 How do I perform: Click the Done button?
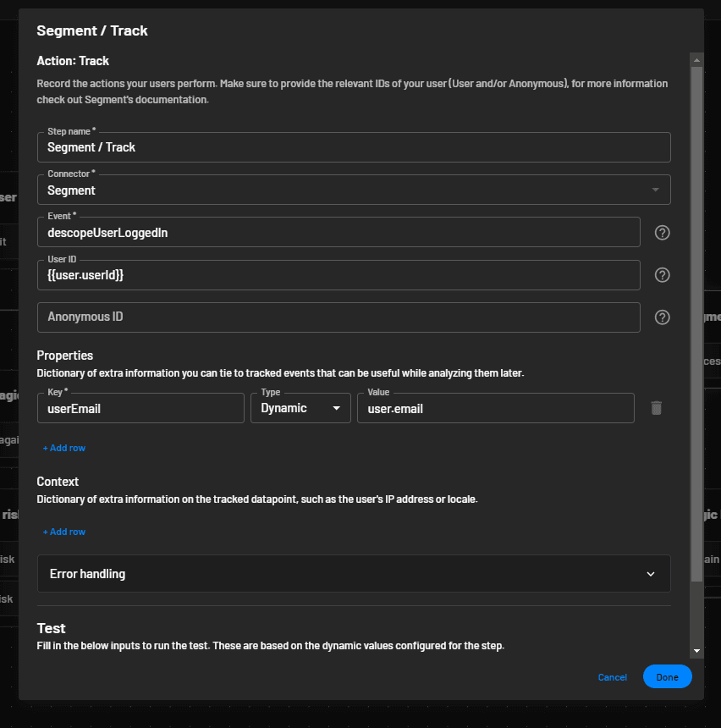(667, 676)
